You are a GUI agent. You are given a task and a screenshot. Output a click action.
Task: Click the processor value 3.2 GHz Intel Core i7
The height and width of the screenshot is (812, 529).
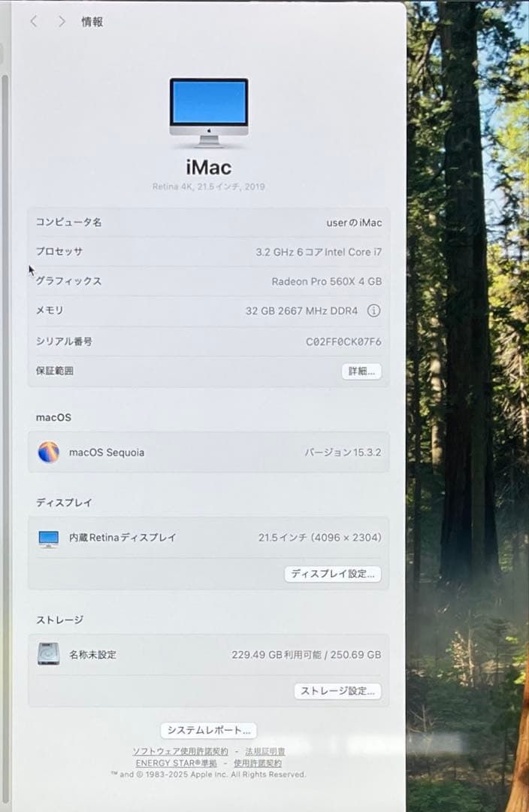[x=319, y=252]
